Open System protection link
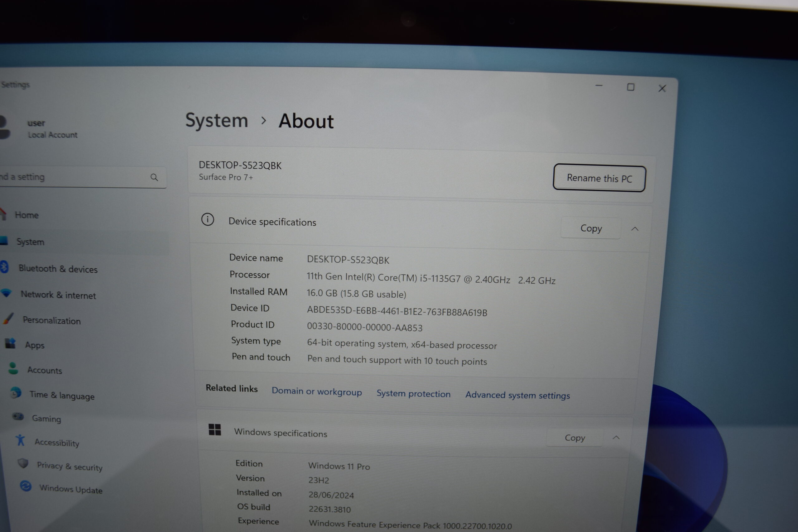 pyautogui.click(x=413, y=394)
